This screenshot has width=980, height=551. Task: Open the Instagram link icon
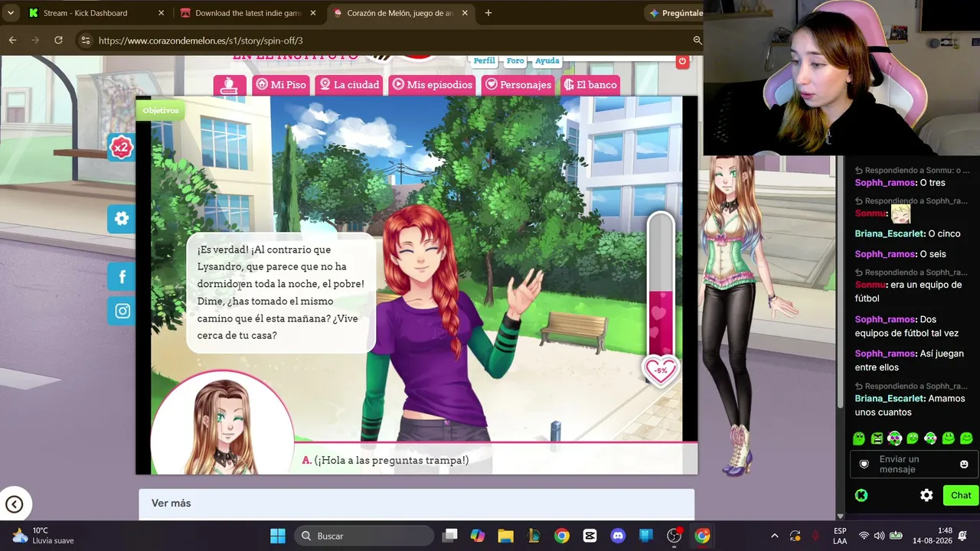point(122,311)
